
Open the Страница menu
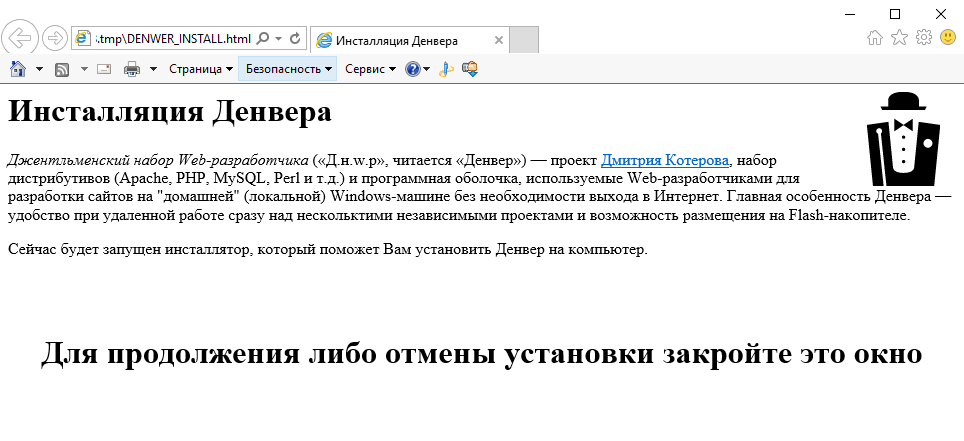point(201,70)
